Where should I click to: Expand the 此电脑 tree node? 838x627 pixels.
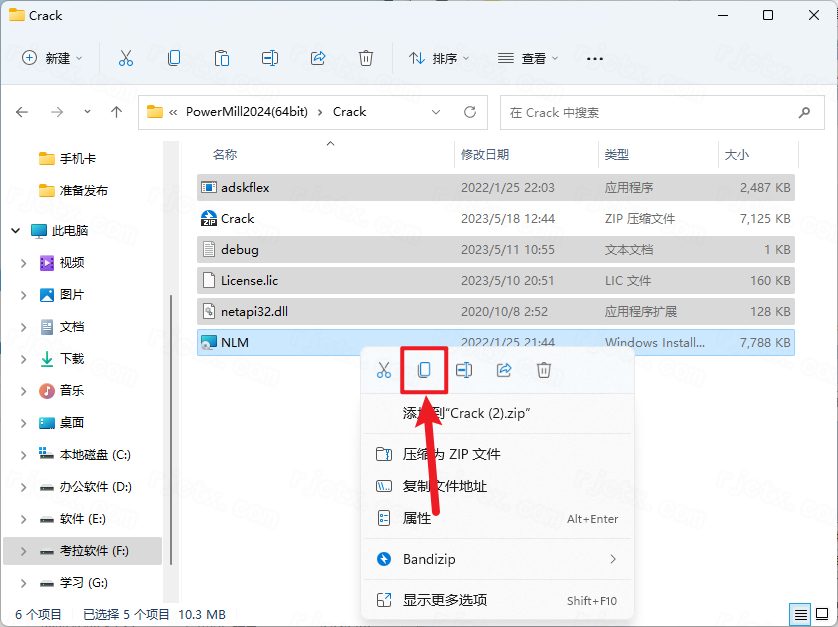16,230
